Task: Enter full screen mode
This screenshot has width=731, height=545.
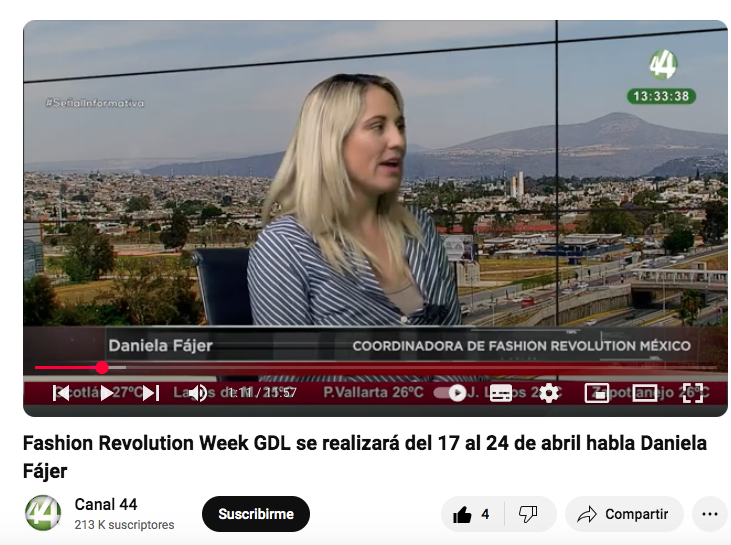Action: click(692, 393)
